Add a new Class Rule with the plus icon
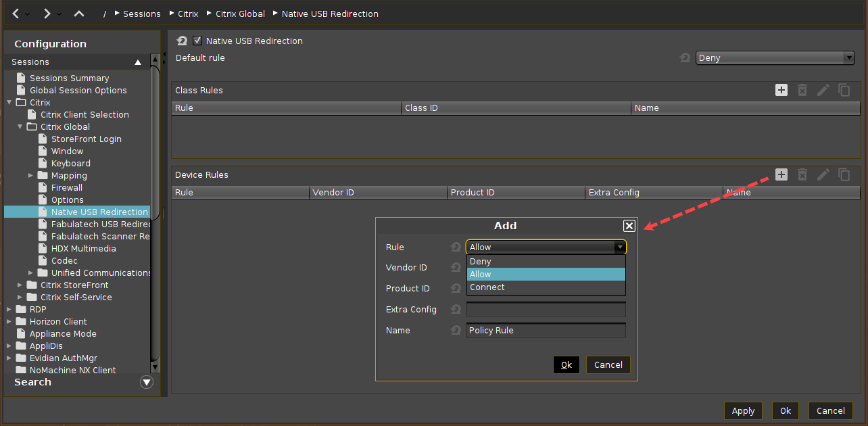This screenshot has width=868, height=426. [781, 90]
